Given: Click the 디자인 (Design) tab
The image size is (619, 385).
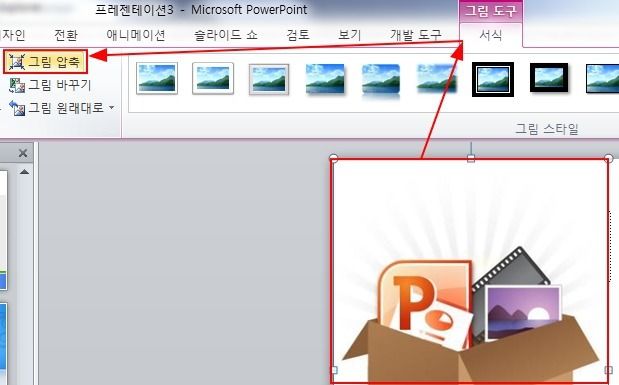Looking at the screenshot, I should click(x=12, y=35).
